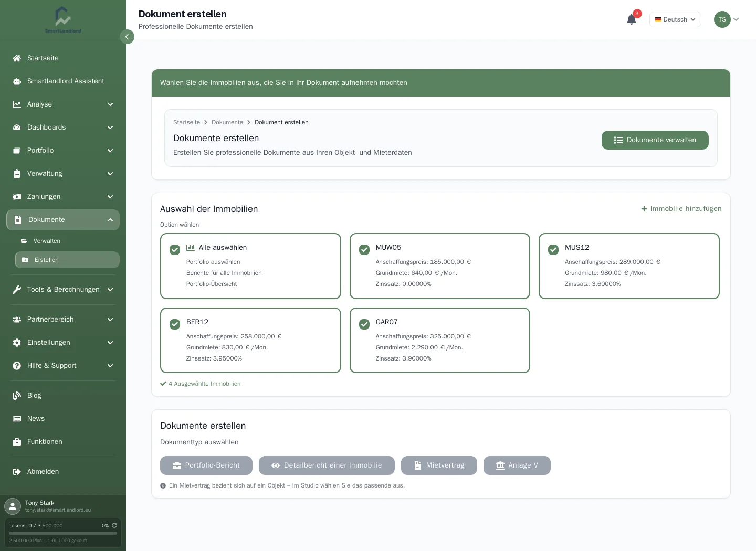Refresh the token counter
This screenshot has height=551, width=756.
point(114,525)
